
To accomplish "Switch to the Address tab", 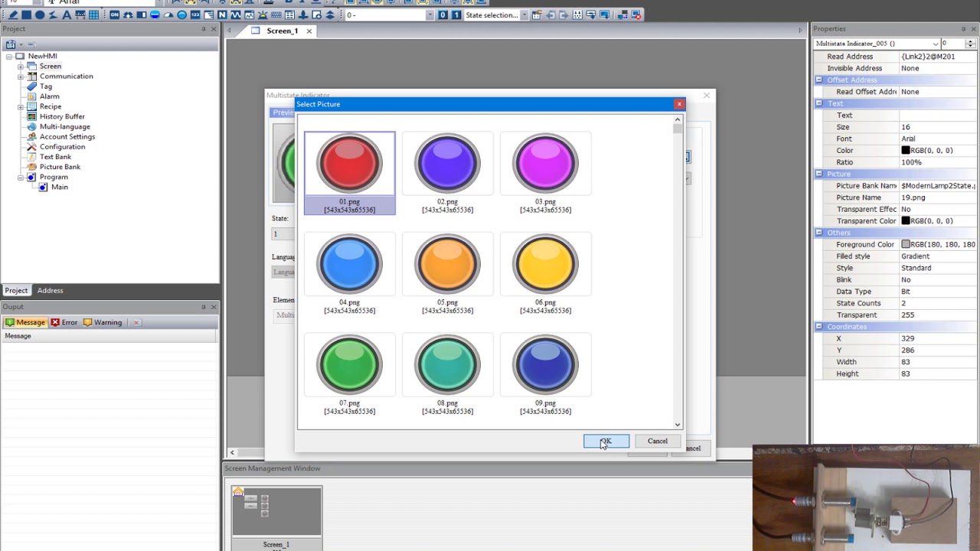I will point(50,290).
